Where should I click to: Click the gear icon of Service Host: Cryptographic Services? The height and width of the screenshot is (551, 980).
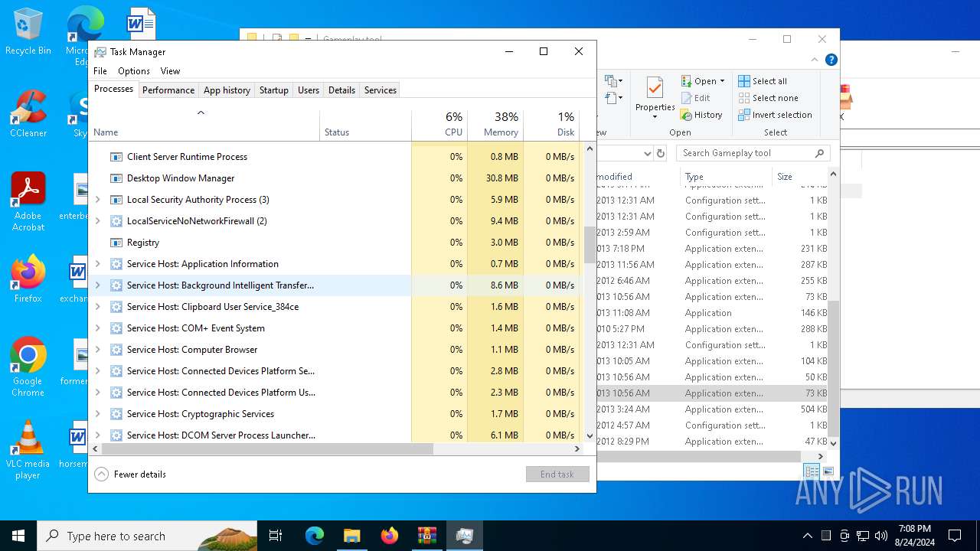pyautogui.click(x=116, y=414)
